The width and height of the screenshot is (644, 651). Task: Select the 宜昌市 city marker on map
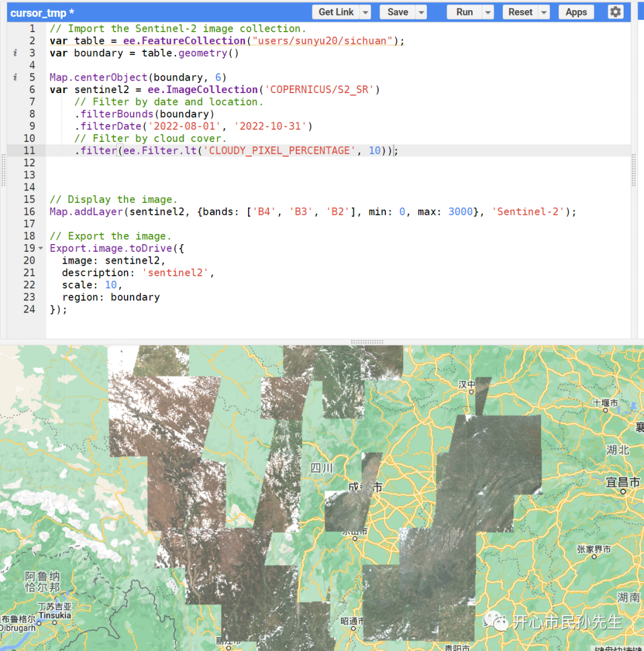623,491
